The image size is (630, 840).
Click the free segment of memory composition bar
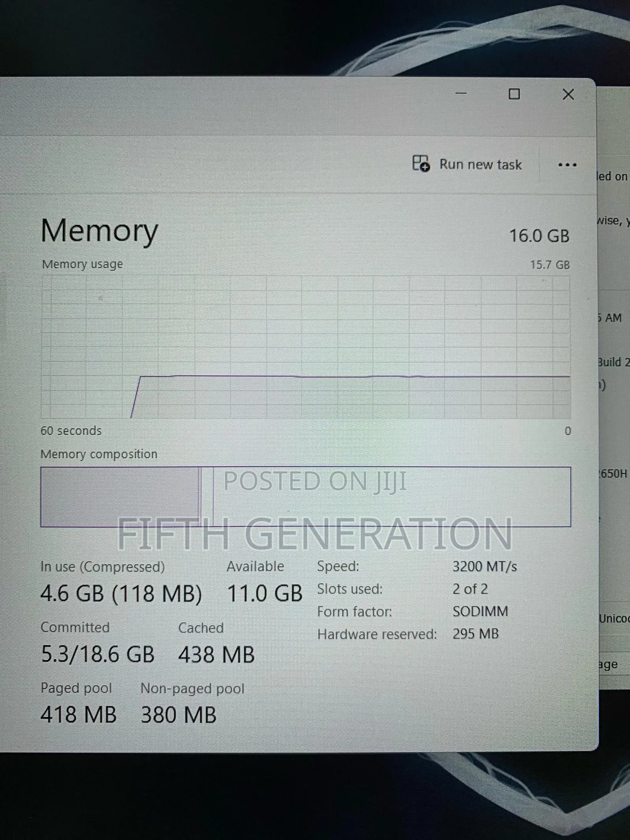(392, 497)
